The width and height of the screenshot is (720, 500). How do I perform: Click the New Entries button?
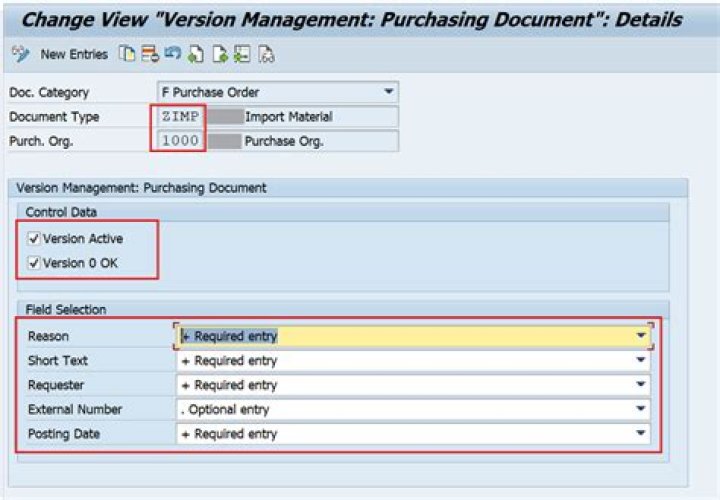tap(74, 55)
